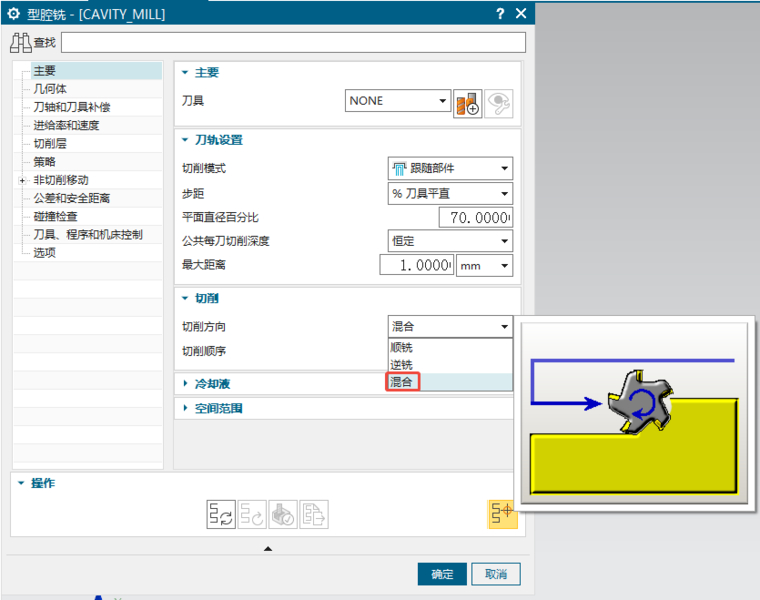Click the List tool path icon

(314, 514)
